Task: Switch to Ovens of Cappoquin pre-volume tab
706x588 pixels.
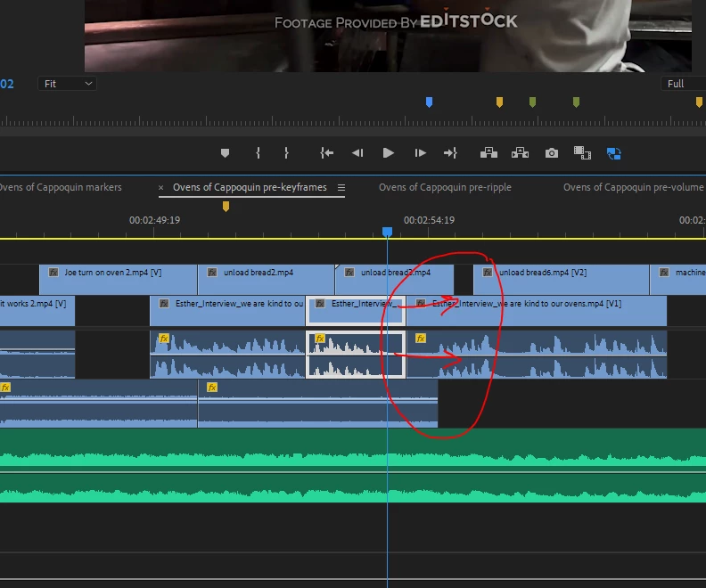Action: tap(633, 187)
